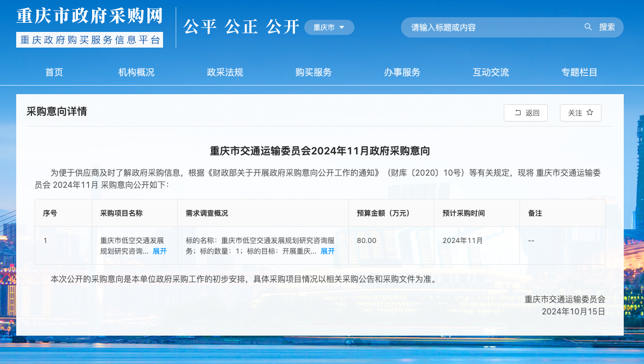Image resolution: width=644 pixels, height=364 pixels.
Task: Open the 机构概况 menu
Action: (136, 72)
